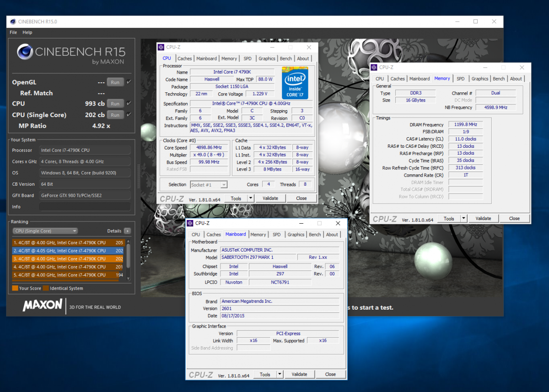Click the Your Score legend label
This screenshot has height=392, width=549.
coord(29,288)
